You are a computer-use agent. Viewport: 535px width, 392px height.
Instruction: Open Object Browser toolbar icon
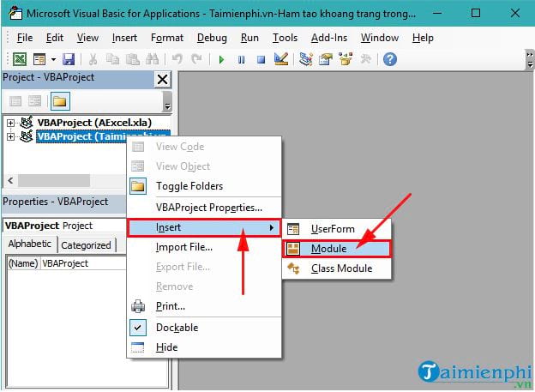pyautogui.click(x=346, y=59)
